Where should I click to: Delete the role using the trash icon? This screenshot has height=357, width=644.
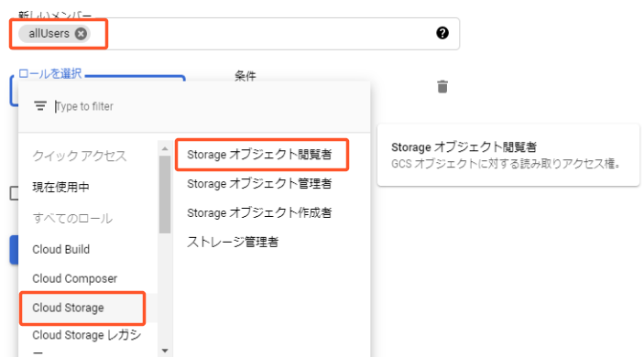point(442,87)
